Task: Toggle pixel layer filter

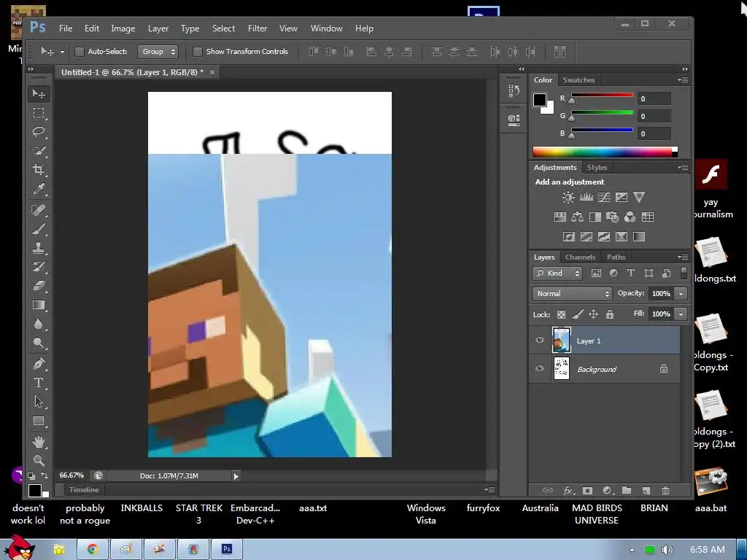Action: point(596,273)
